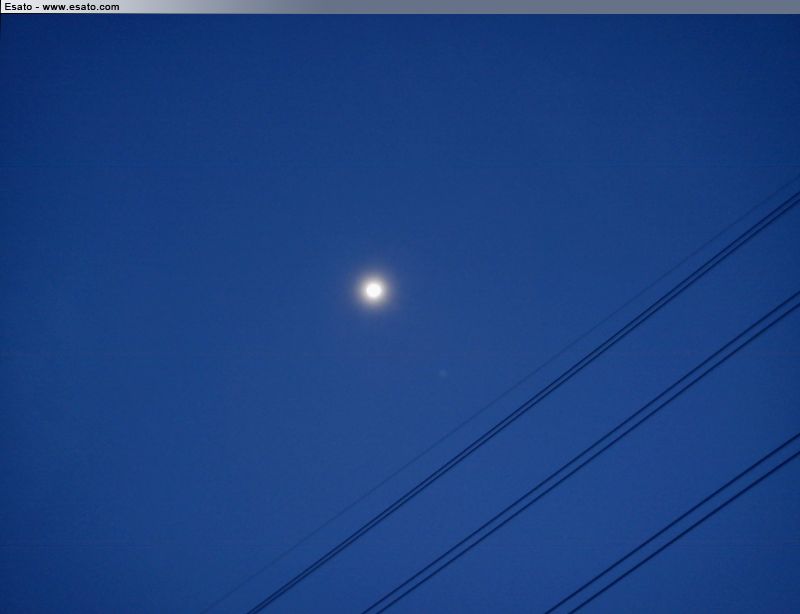Click the 'Esato - www.esato.com' header text

point(62,7)
